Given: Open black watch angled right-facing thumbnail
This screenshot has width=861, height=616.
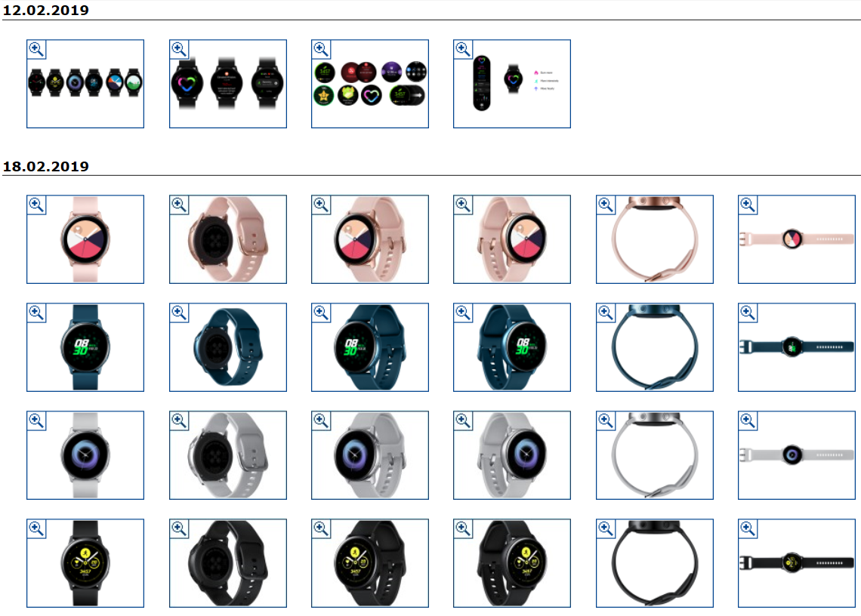Looking at the screenshot, I should (x=512, y=563).
